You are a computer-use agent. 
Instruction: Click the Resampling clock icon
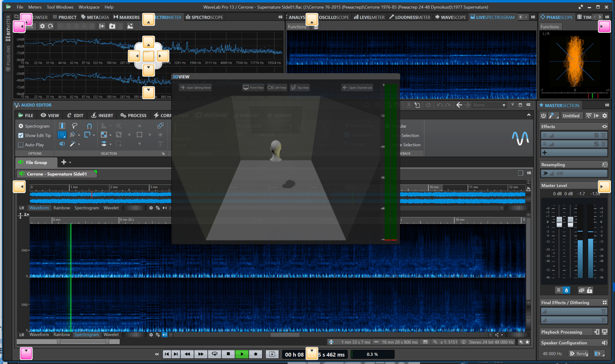click(604, 165)
